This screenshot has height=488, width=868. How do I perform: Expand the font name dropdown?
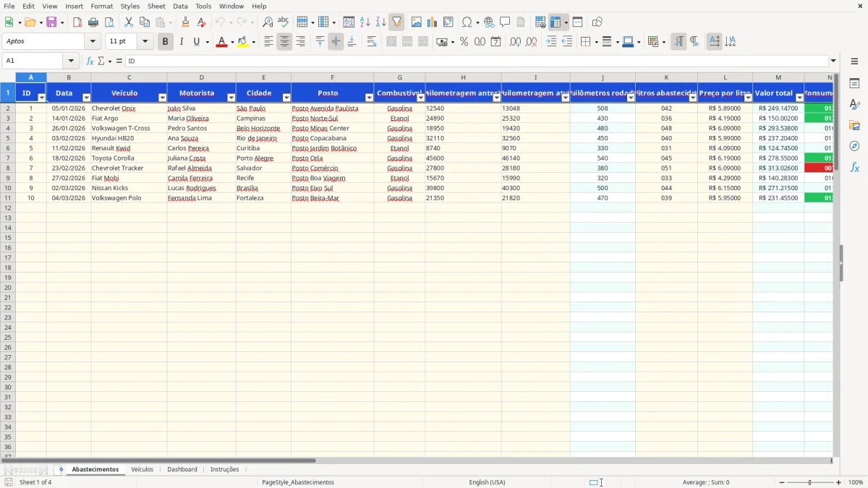click(93, 42)
